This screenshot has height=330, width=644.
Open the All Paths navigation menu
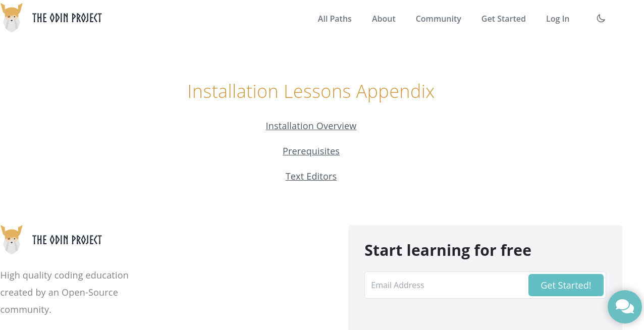tap(335, 19)
